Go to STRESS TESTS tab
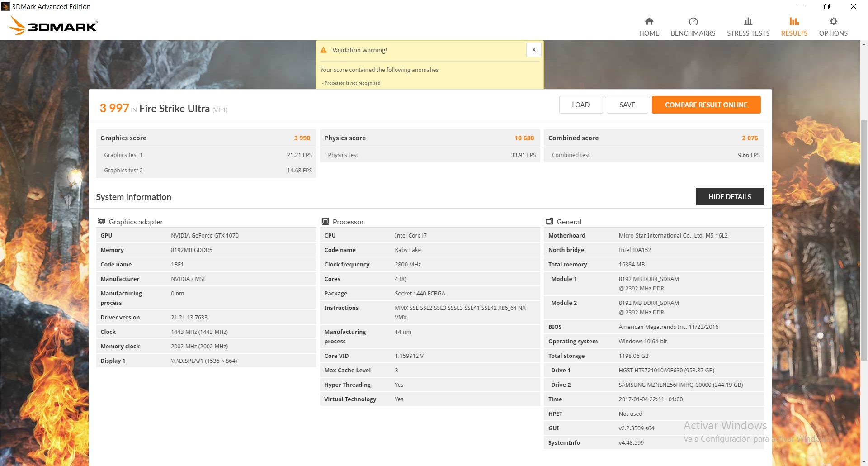The height and width of the screenshot is (466, 868). [748, 27]
